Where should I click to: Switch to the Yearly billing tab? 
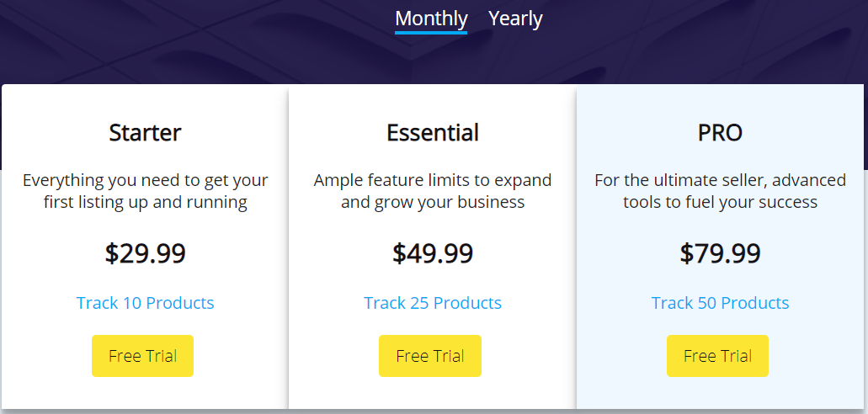click(515, 19)
